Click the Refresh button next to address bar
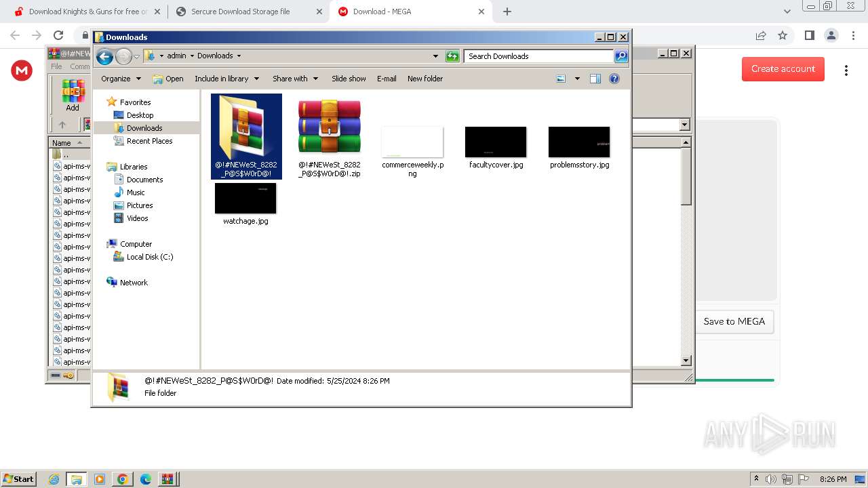Viewport: 868px width, 488px height. [452, 56]
